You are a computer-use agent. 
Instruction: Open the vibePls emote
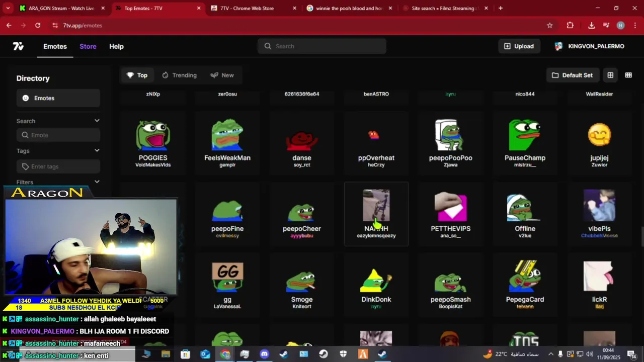[x=599, y=215]
